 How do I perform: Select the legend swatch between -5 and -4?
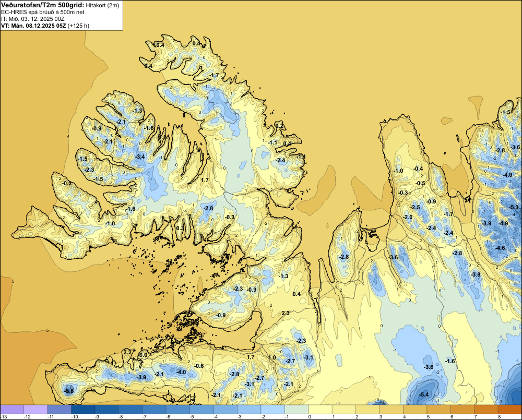pyautogui.click(x=201, y=410)
